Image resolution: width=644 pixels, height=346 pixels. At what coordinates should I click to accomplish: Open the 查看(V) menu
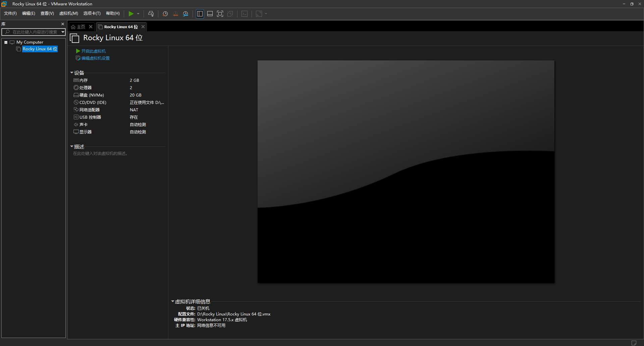click(x=47, y=13)
